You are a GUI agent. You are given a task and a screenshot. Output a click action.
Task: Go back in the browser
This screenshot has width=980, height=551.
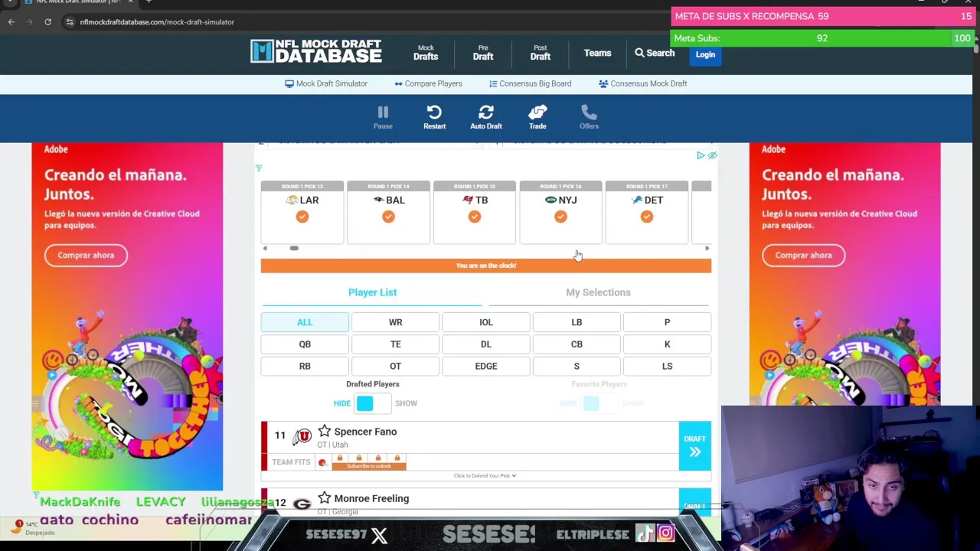[11, 21]
